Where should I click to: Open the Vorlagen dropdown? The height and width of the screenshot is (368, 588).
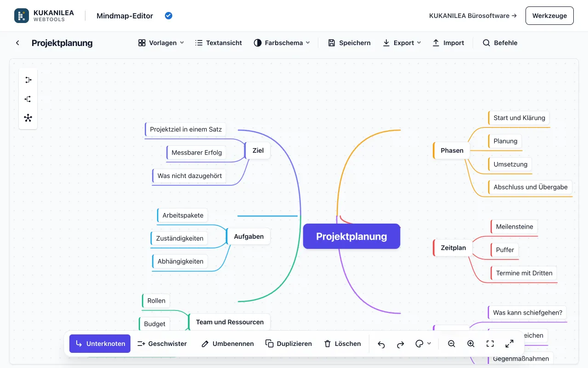pos(161,43)
